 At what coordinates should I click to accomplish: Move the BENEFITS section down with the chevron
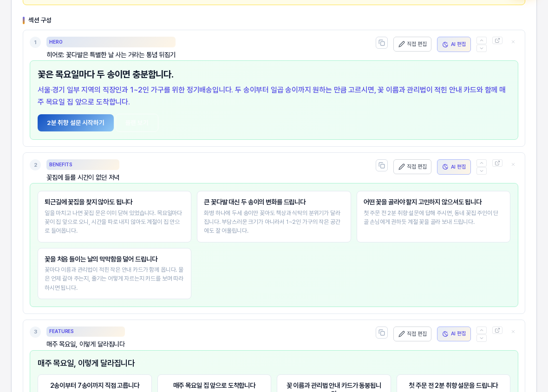click(x=482, y=171)
